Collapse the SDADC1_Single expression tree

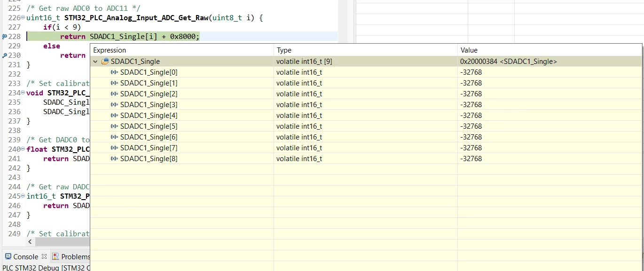[95, 62]
